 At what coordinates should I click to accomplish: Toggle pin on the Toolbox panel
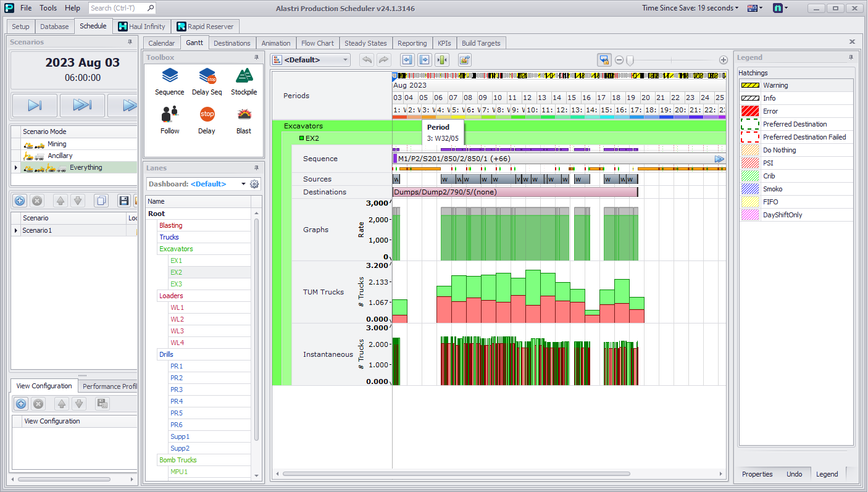click(x=256, y=57)
